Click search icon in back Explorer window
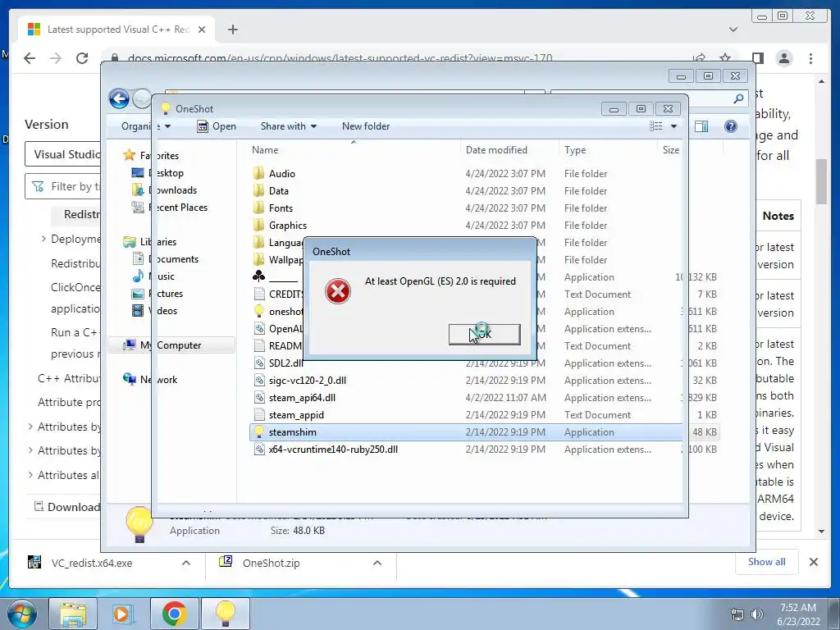This screenshot has width=840, height=630. (x=738, y=98)
